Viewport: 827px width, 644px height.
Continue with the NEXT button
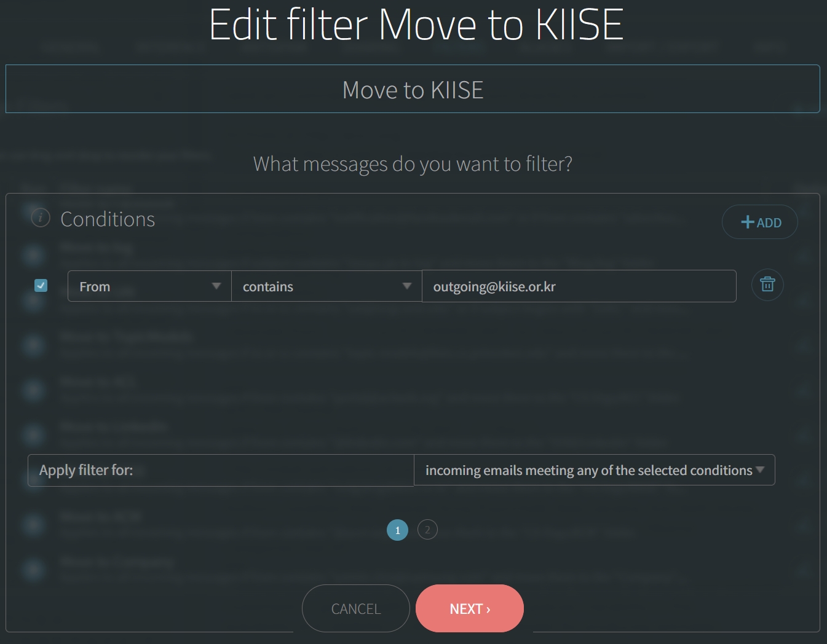pyautogui.click(x=470, y=608)
